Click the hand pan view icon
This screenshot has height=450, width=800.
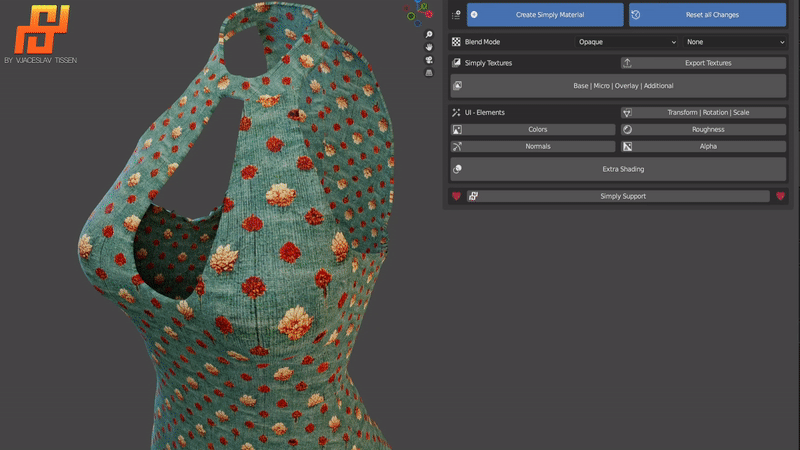point(428,47)
